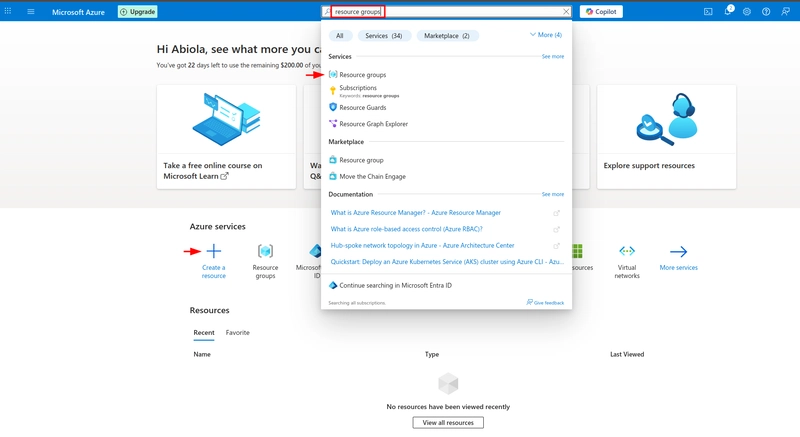
Task: Continue searching in Microsoft Entra ID
Action: point(395,286)
